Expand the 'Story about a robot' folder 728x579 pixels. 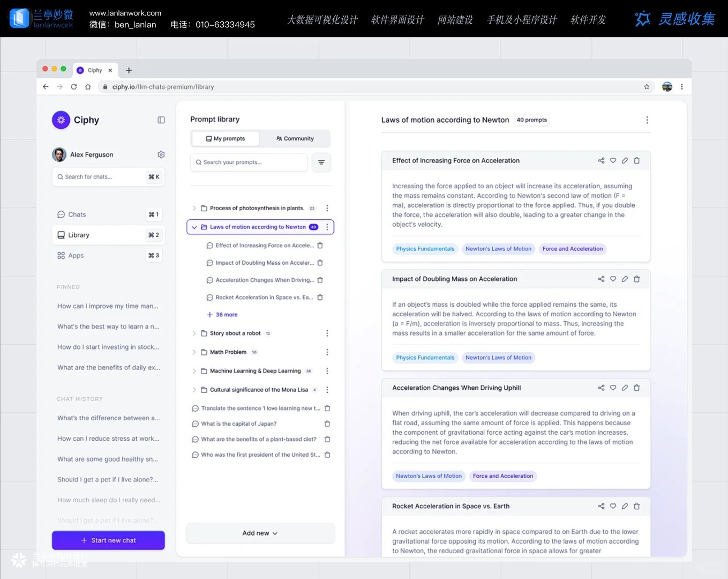[194, 333]
